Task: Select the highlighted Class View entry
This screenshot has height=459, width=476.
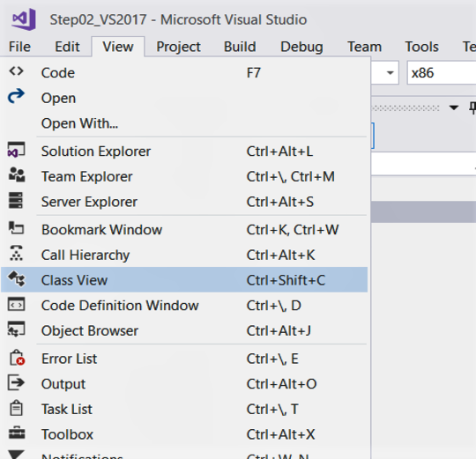Action: point(184,279)
